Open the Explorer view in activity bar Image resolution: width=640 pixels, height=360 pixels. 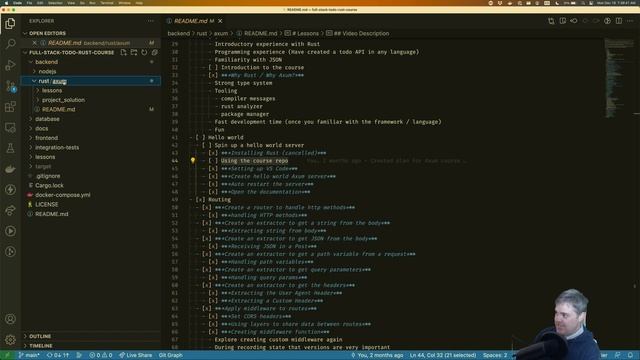coord(10,23)
